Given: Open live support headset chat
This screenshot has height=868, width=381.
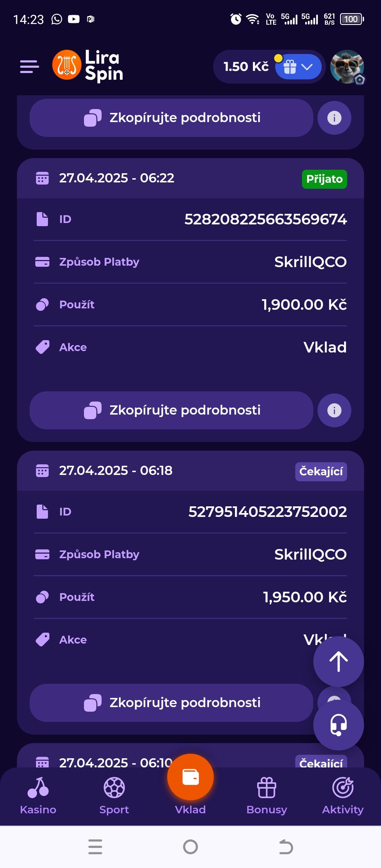Looking at the screenshot, I should (x=338, y=725).
